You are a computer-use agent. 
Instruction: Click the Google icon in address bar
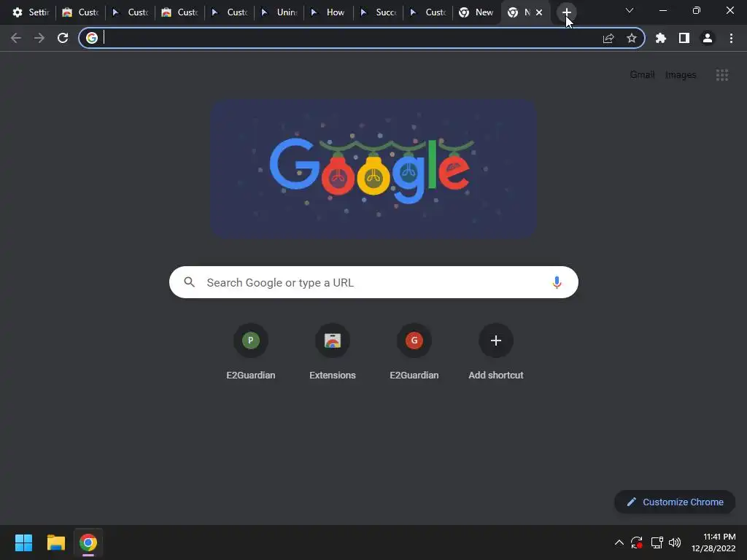point(92,38)
